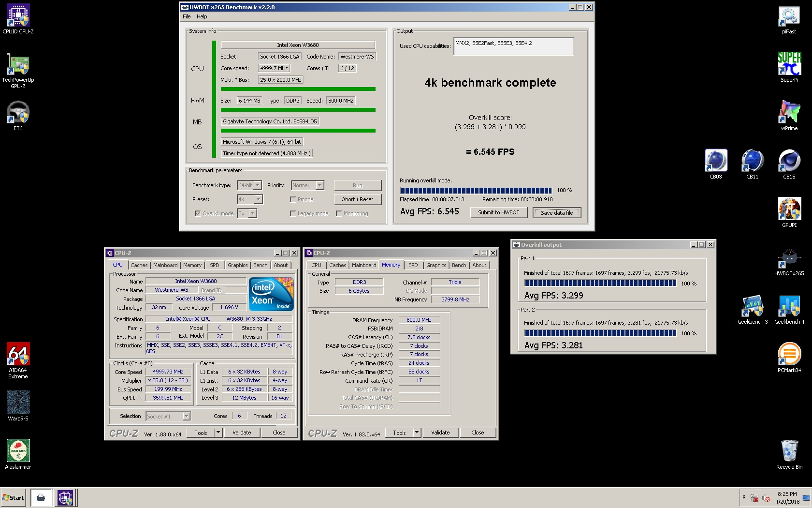Open Priority Normal dropdown
Image resolution: width=812 pixels, height=508 pixels.
coord(308,185)
